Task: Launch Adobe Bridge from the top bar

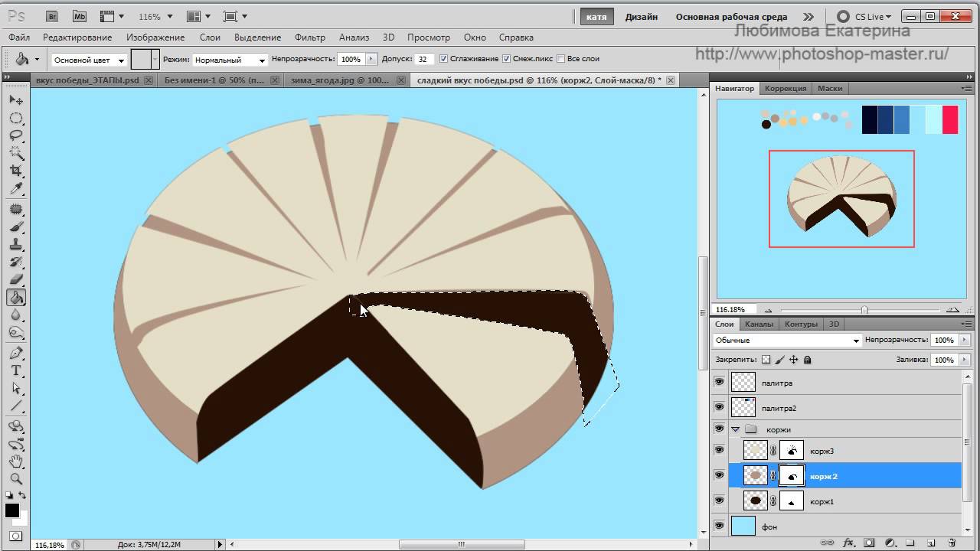Action: 51,16
